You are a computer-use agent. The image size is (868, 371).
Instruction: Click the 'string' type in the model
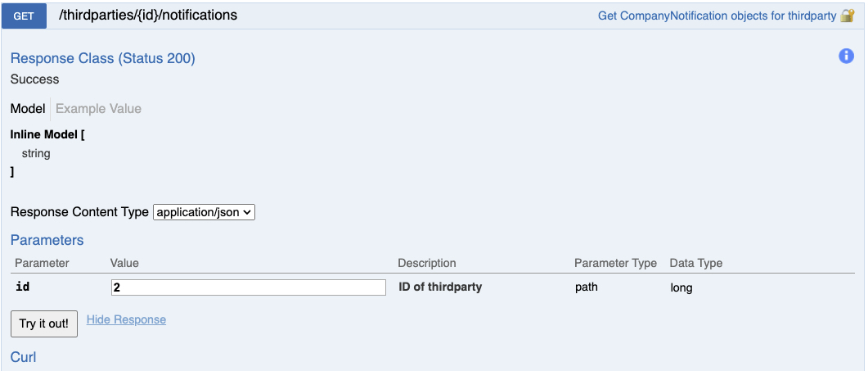pyautogui.click(x=36, y=154)
